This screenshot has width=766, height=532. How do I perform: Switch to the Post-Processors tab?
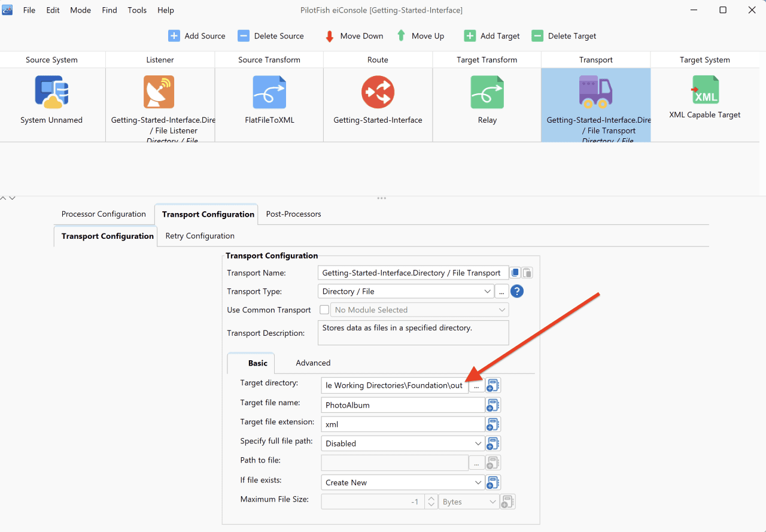click(x=293, y=214)
